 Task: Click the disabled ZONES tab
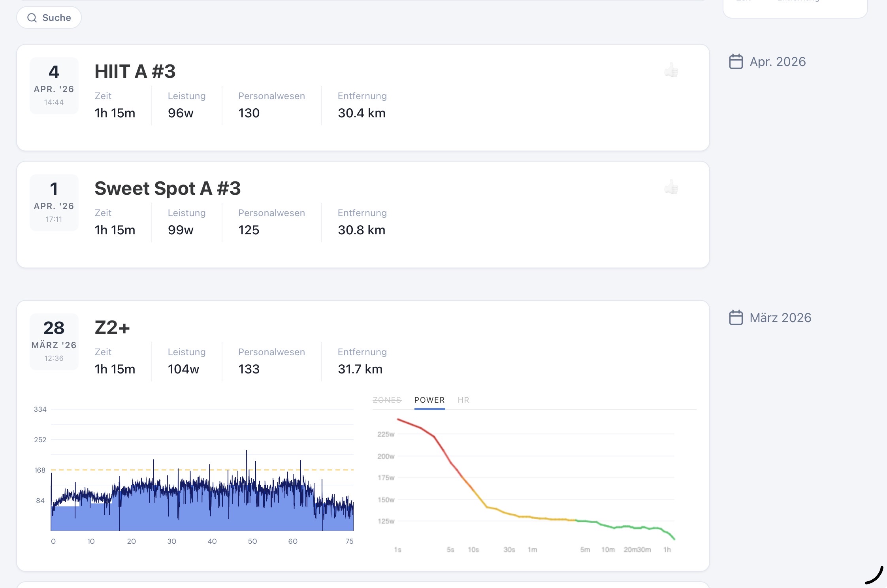click(387, 400)
